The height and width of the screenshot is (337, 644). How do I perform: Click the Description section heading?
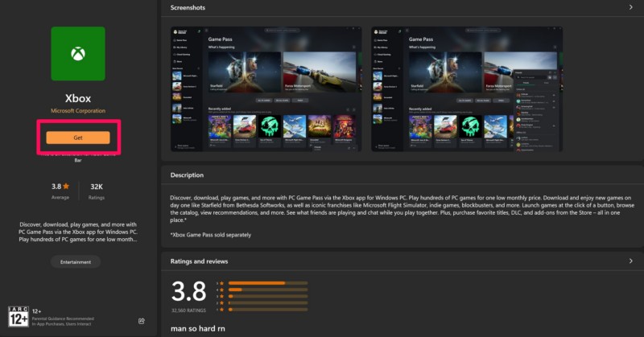pyautogui.click(x=188, y=175)
